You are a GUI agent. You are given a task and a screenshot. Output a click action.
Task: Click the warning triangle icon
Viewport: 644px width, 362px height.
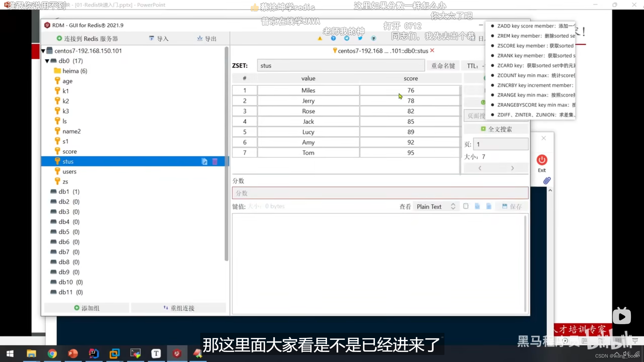320,38
